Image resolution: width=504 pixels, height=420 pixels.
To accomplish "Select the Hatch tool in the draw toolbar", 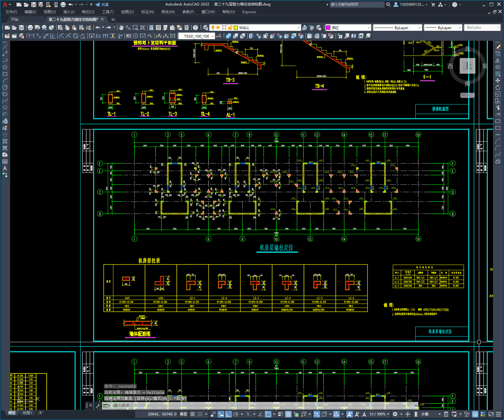I will click(x=5, y=141).
